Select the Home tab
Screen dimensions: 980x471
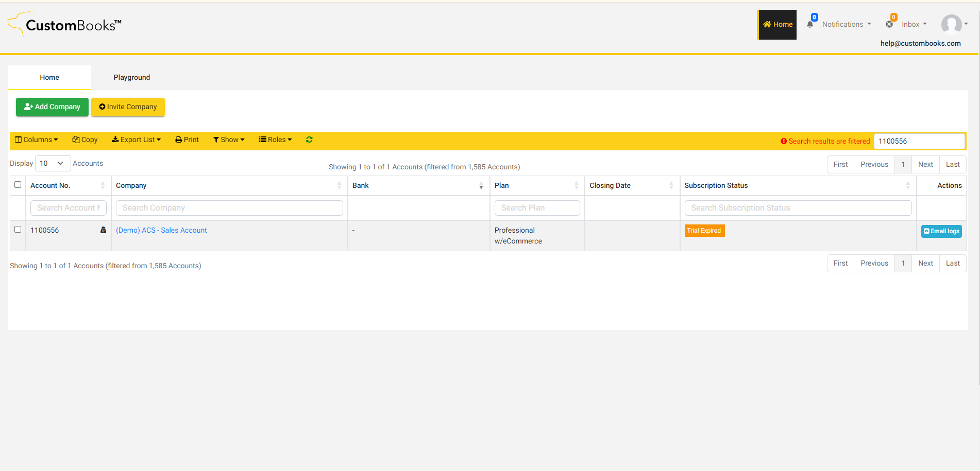click(x=49, y=77)
